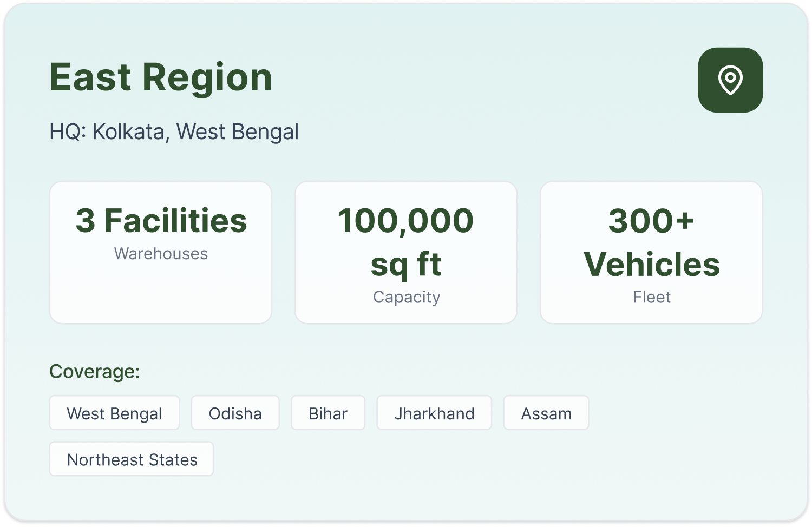
Task: Select the Assam coverage chip
Action: point(546,413)
